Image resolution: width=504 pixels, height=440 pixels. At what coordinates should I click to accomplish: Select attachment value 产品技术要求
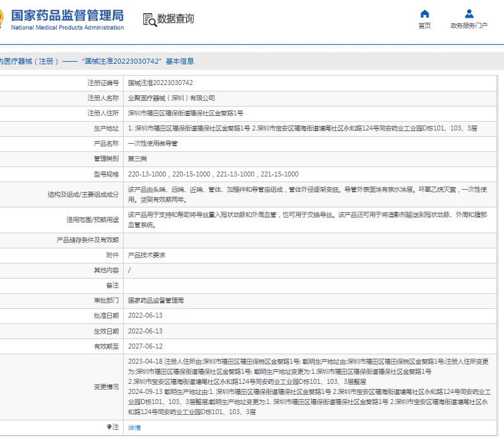point(146,255)
